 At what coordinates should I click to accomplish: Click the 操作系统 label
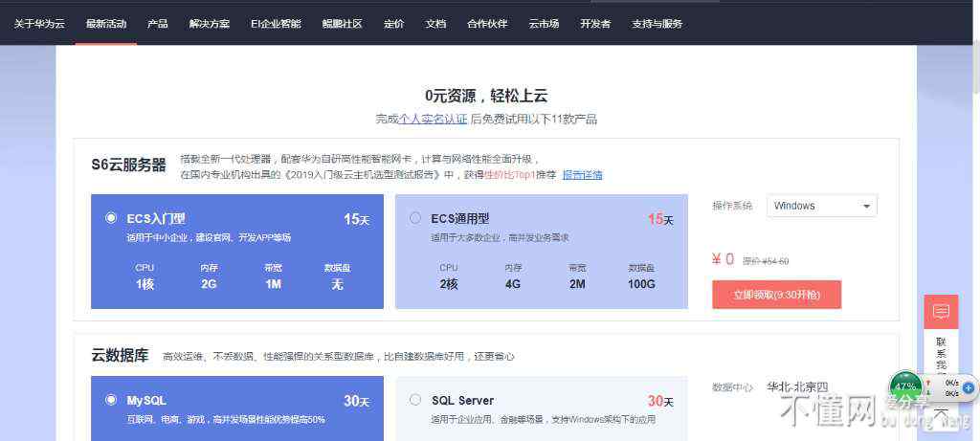click(732, 206)
